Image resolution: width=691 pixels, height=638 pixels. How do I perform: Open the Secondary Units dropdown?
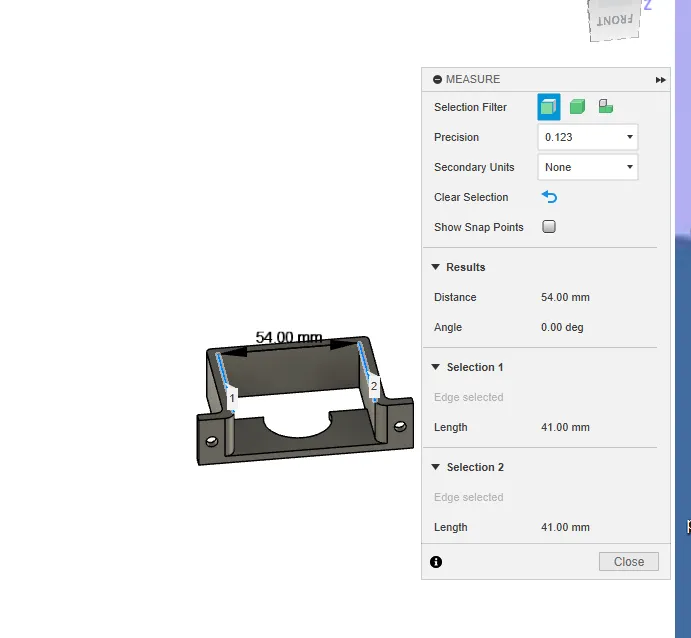(x=587, y=167)
